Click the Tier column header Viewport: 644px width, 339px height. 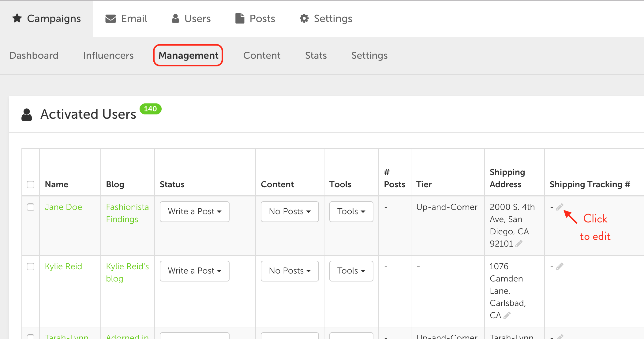point(424,184)
